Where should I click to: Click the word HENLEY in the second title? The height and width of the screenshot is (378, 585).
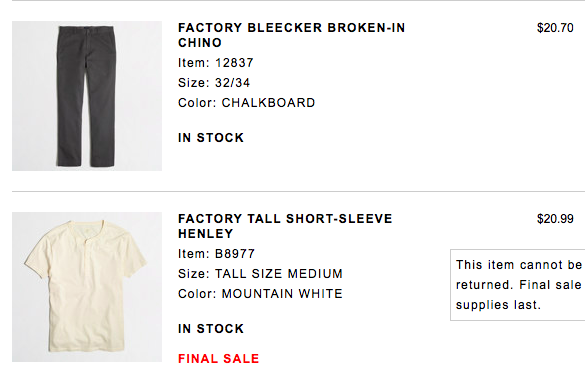[x=206, y=234]
